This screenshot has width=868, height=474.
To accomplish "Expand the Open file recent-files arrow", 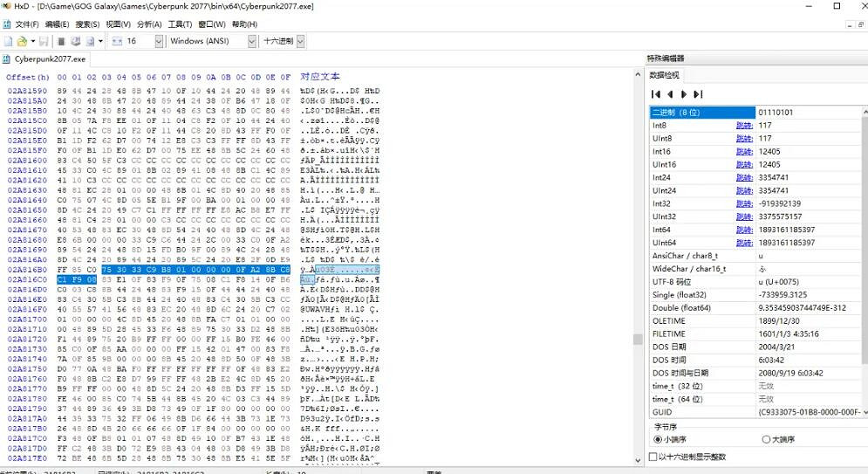I will click(x=32, y=42).
